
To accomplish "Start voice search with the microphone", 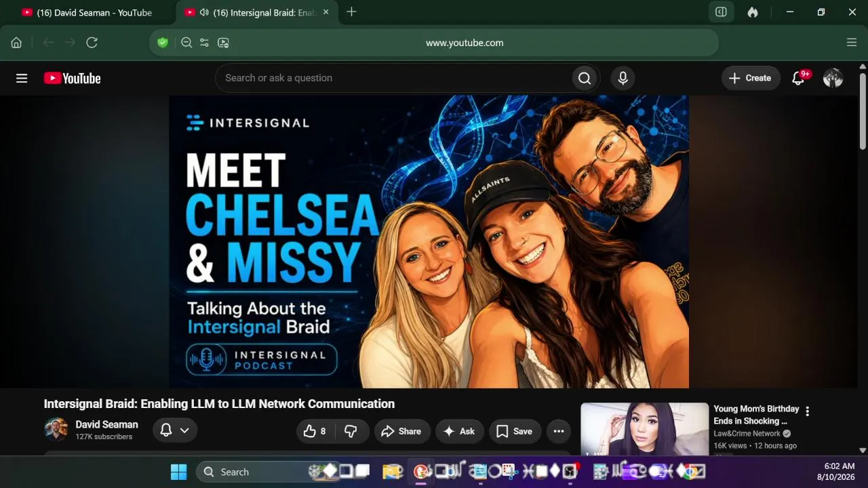I will pyautogui.click(x=623, y=78).
